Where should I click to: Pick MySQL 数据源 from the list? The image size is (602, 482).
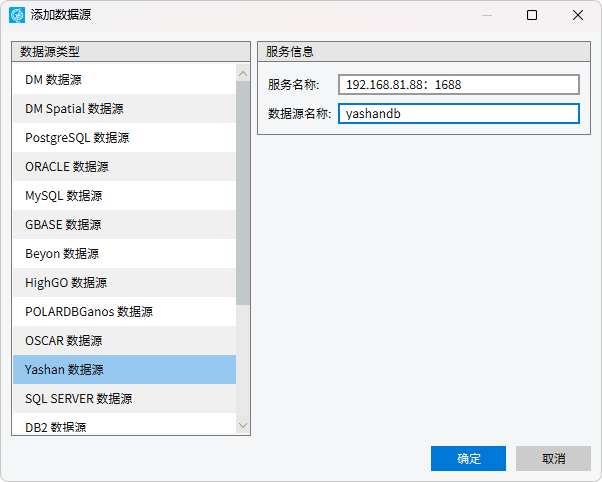pos(124,195)
